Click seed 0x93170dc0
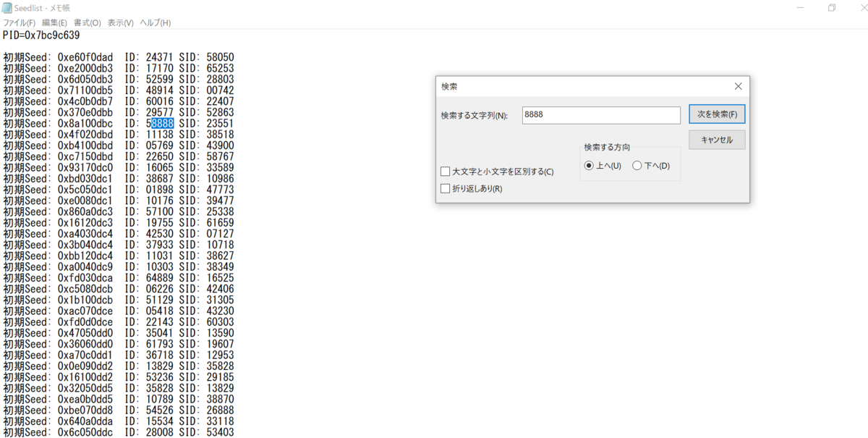Image resolution: width=868 pixels, height=438 pixels. 85,168
